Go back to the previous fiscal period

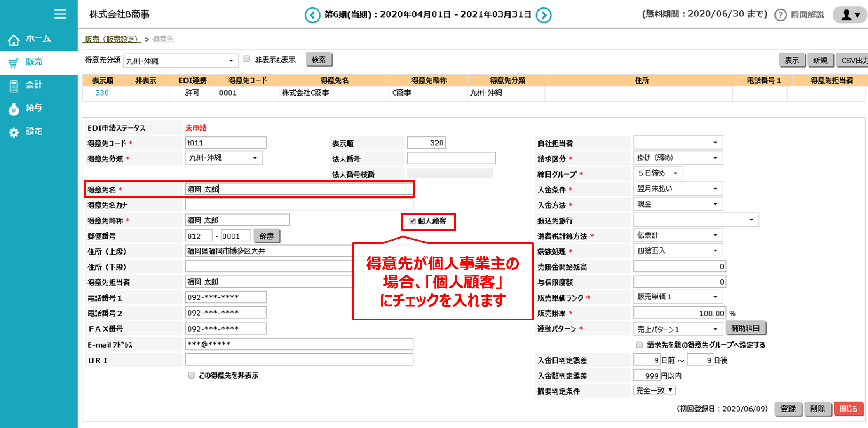pos(312,14)
